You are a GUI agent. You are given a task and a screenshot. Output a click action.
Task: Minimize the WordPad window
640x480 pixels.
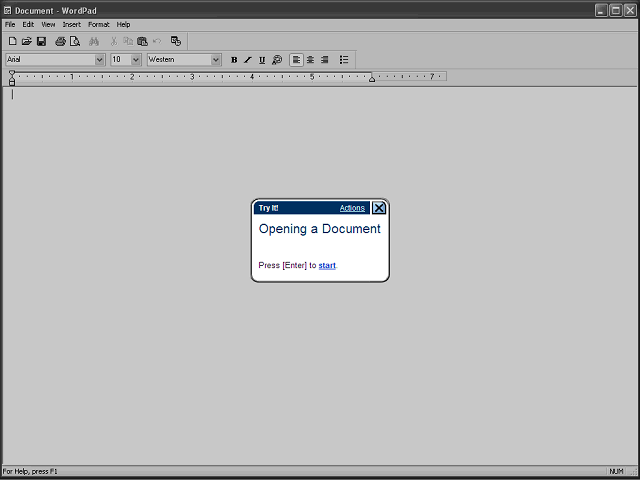coord(601,10)
